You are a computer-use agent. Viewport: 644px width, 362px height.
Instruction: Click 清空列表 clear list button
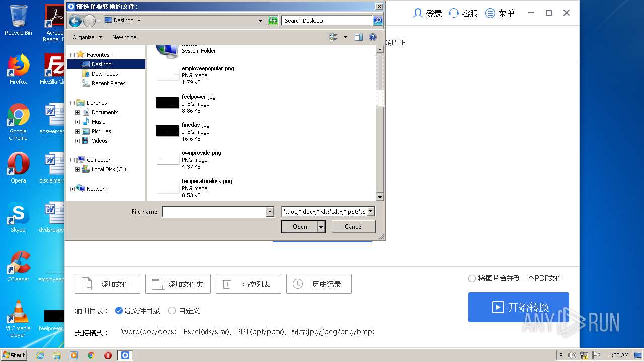(249, 284)
